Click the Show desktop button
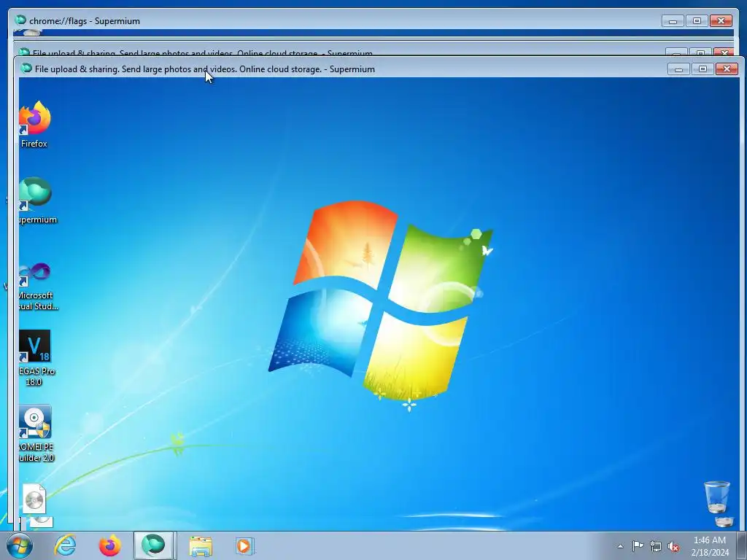Screen dimensions: 747x560 click(742, 545)
